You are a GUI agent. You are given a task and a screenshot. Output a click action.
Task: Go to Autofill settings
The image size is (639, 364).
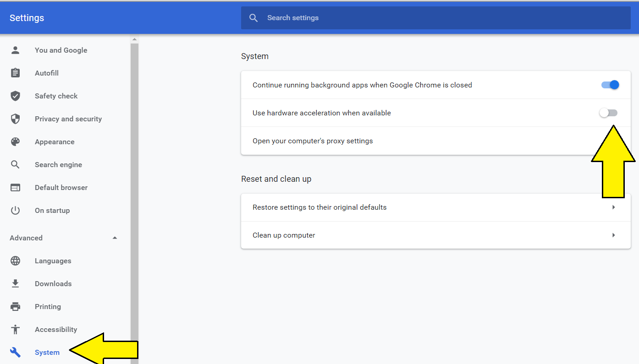pyautogui.click(x=47, y=73)
